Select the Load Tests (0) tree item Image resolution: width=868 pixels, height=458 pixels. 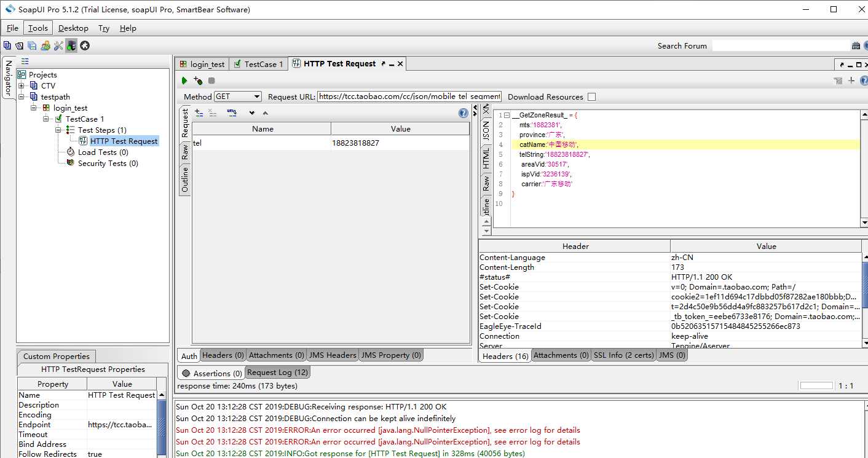pos(103,152)
